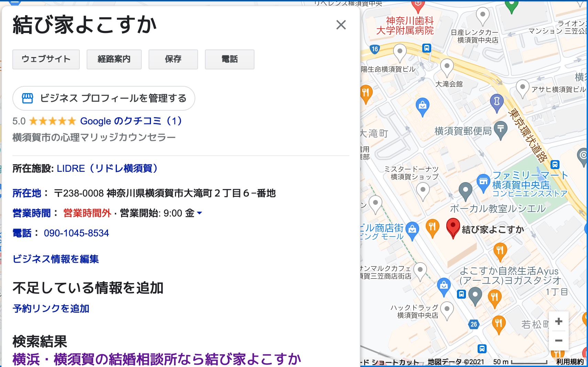
Task: Click the red 結び家よこすか map pin
Action: [x=453, y=228]
